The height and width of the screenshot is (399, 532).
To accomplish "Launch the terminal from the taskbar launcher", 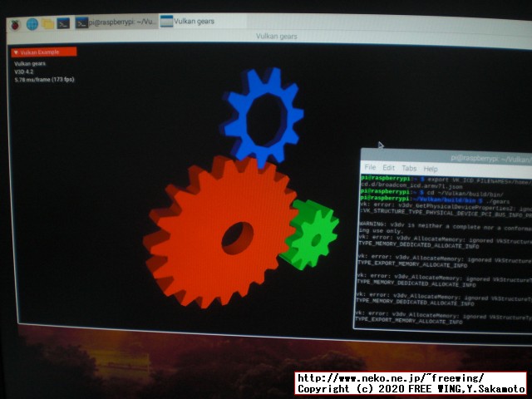I will pos(63,23).
